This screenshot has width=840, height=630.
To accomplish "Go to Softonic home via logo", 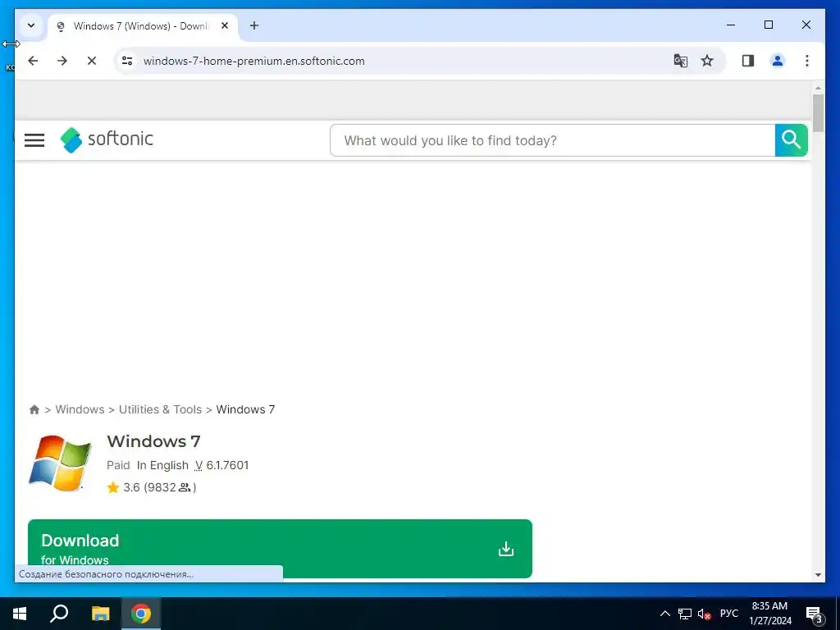I will point(107,139).
